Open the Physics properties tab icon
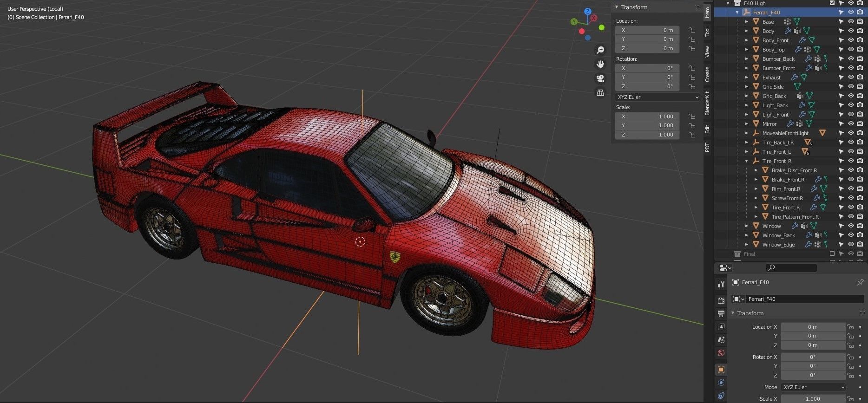The image size is (868, 403). [x=721, y=383]
